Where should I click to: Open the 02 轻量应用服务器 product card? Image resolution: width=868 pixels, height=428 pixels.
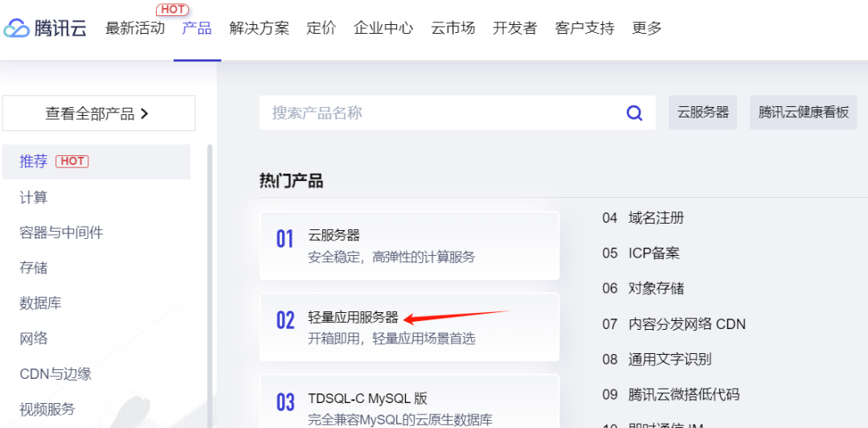click(x=409, y=327)
